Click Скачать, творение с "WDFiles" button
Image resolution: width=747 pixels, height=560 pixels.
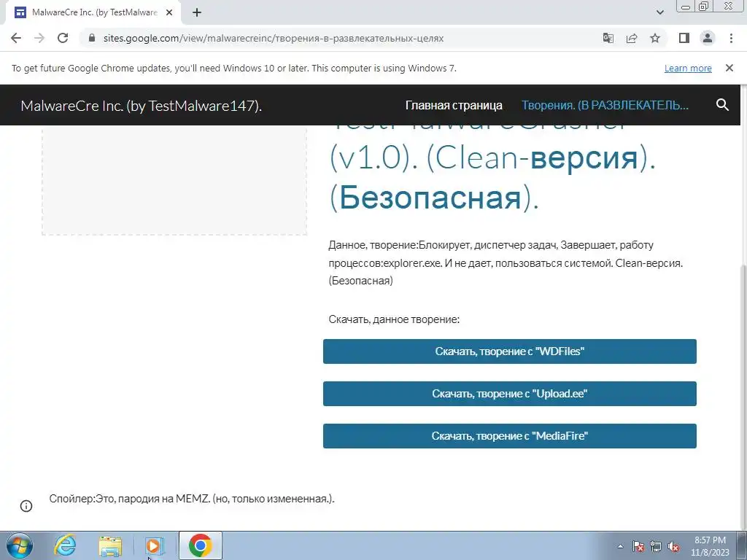coord(510,351)
